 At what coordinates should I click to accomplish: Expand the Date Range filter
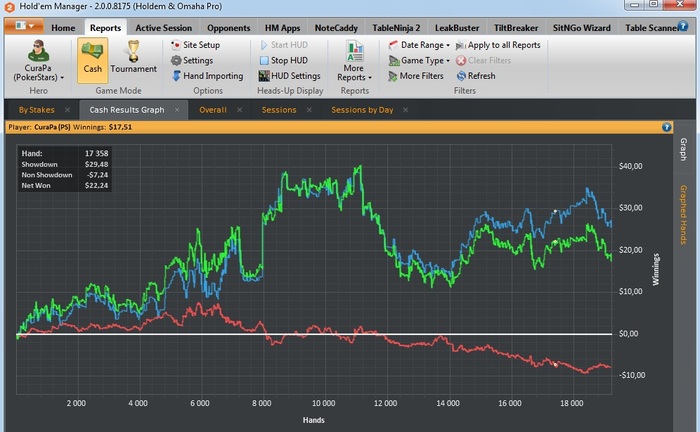[x=419, y=45]
